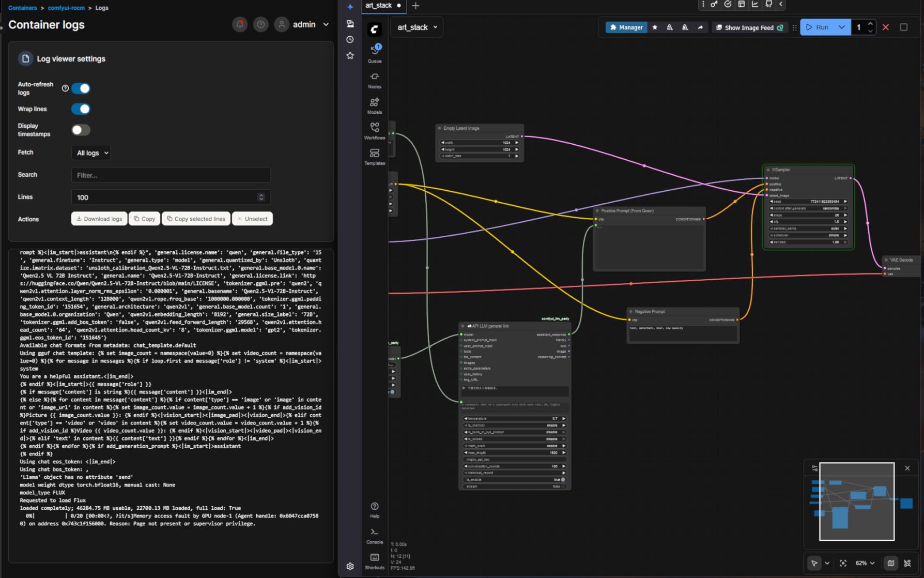924x578 pixels.
Task: Open the zoom level 62% dropdown
Action: point(865,563)
